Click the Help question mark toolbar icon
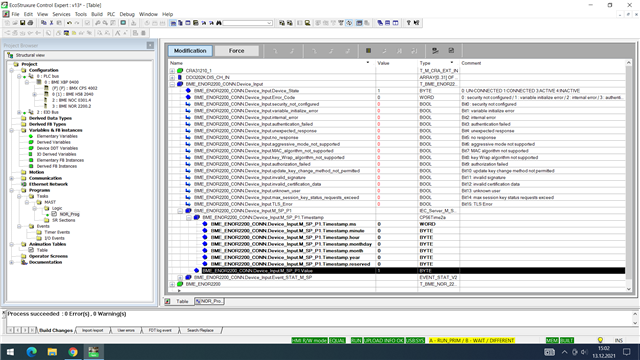The image size is (640, 360). point(408,23)
